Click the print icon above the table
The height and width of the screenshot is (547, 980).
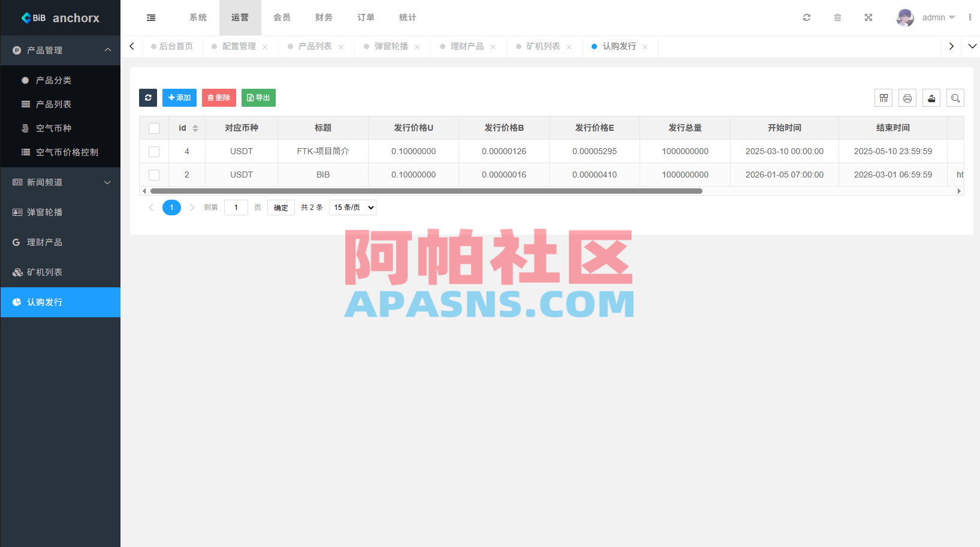tap(907, 98)
